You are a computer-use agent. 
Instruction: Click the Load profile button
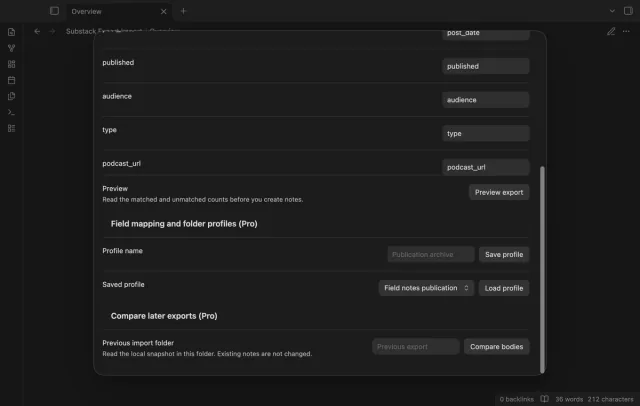point(504,288)
